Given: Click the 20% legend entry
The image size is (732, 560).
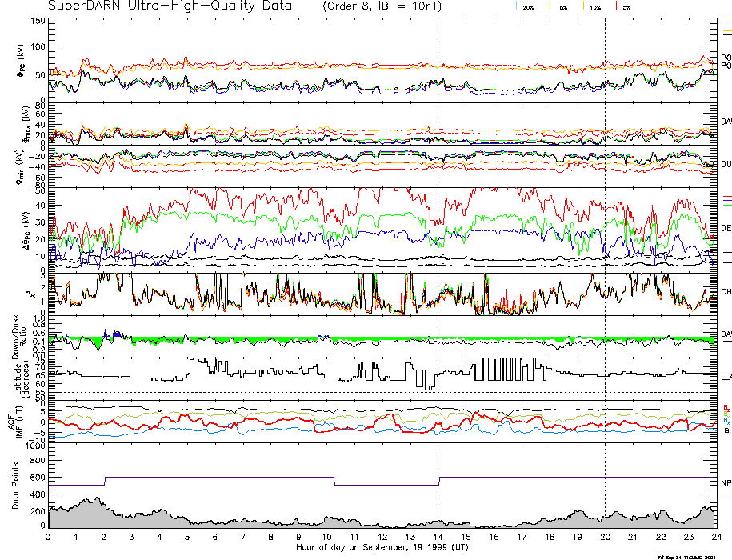Looking at the screenshot, I should 527,7.
